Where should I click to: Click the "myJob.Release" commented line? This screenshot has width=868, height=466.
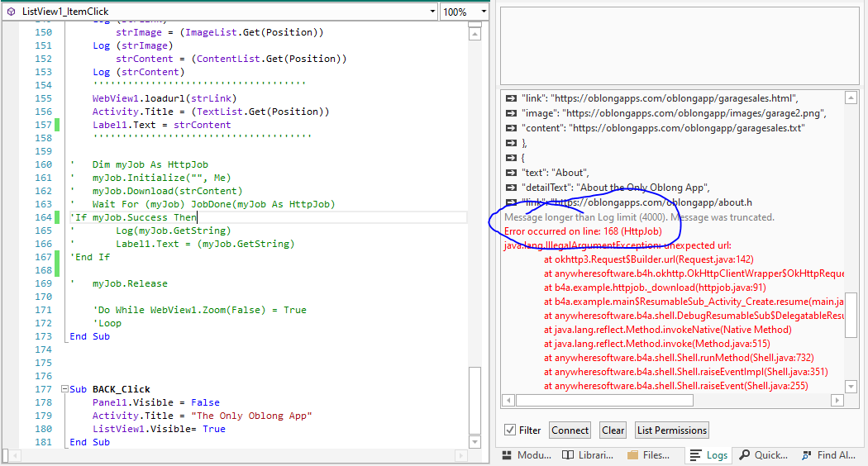point(130,283)
